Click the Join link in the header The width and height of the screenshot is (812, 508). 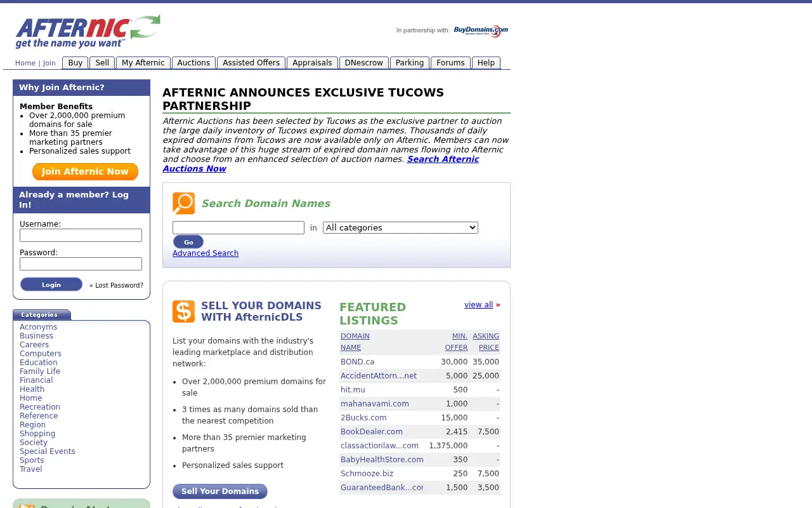click(49, 63)
